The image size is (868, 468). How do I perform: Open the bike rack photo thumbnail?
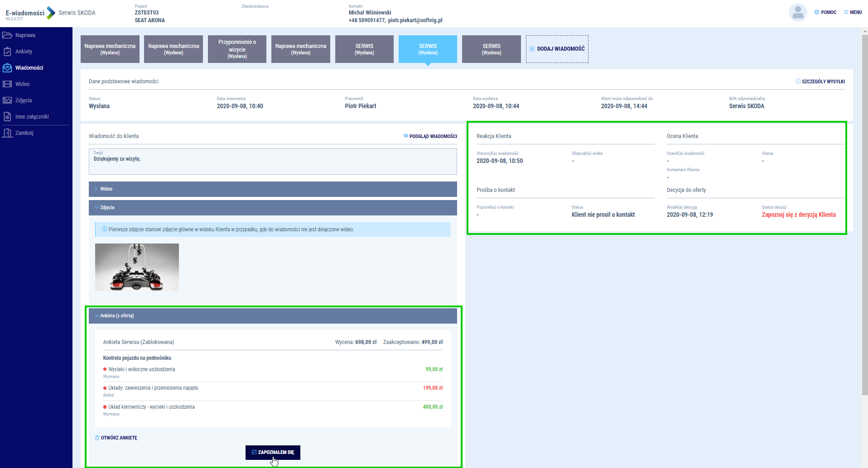[x=137, y=267]
